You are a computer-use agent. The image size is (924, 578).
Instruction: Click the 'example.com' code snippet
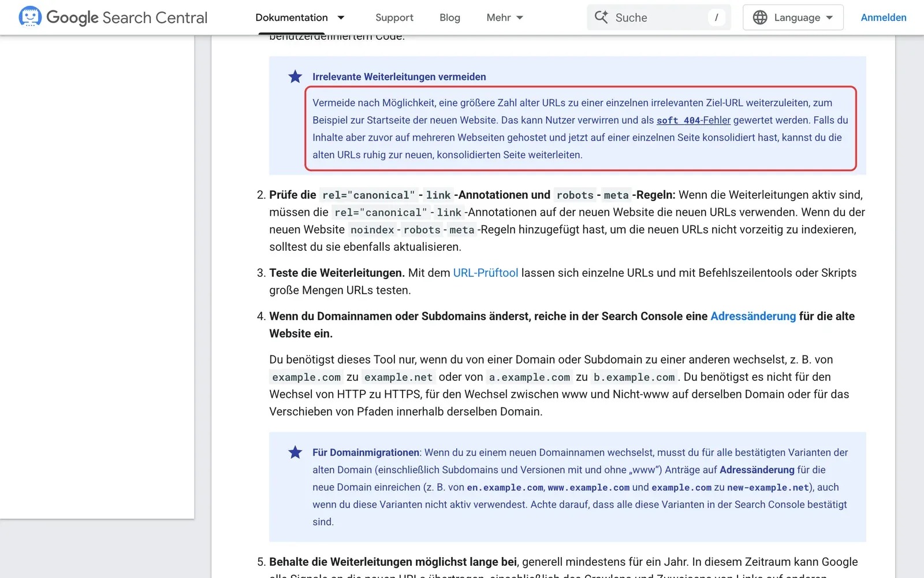[x=306, y=377]
